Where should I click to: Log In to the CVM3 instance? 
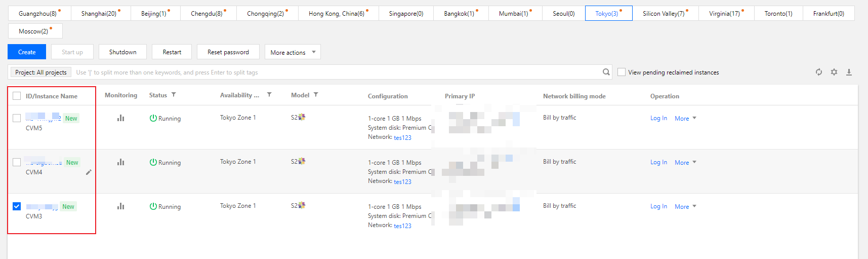pos(658,206)
